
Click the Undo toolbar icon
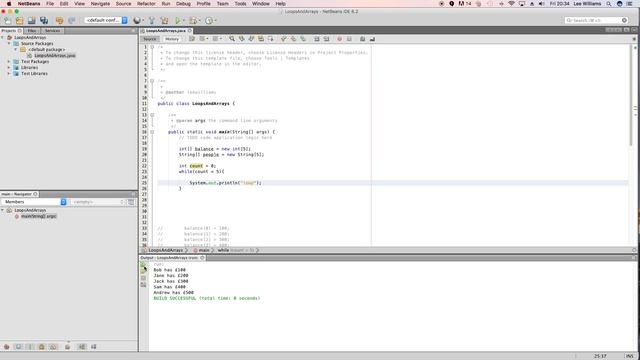point(60,20)
